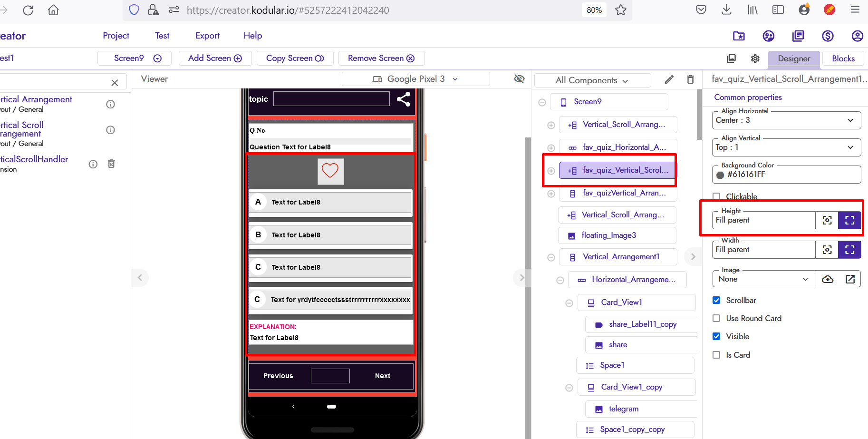Image resolution: width=868 pixels, height=439 pixels.
Task: Click the rename pencil icon in the components panel
Action: tap(669, 79)
